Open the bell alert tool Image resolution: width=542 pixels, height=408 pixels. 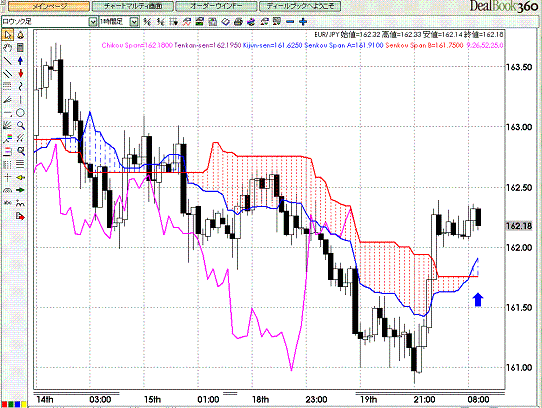coord(20,35)
